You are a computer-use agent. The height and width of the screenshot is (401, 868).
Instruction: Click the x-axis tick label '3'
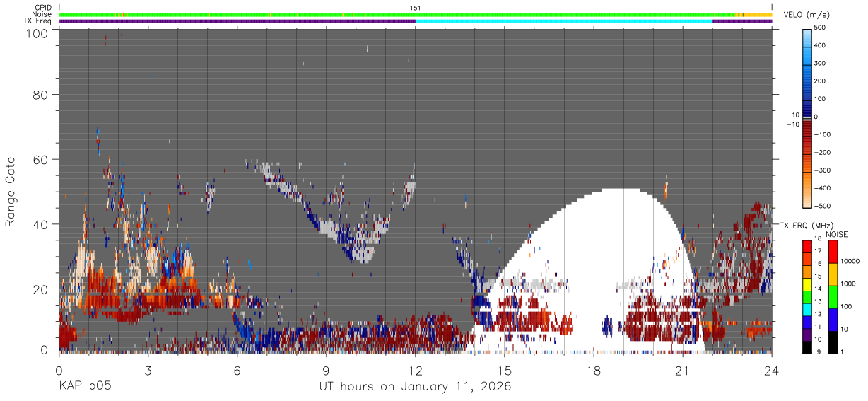[x=148, y=371]
